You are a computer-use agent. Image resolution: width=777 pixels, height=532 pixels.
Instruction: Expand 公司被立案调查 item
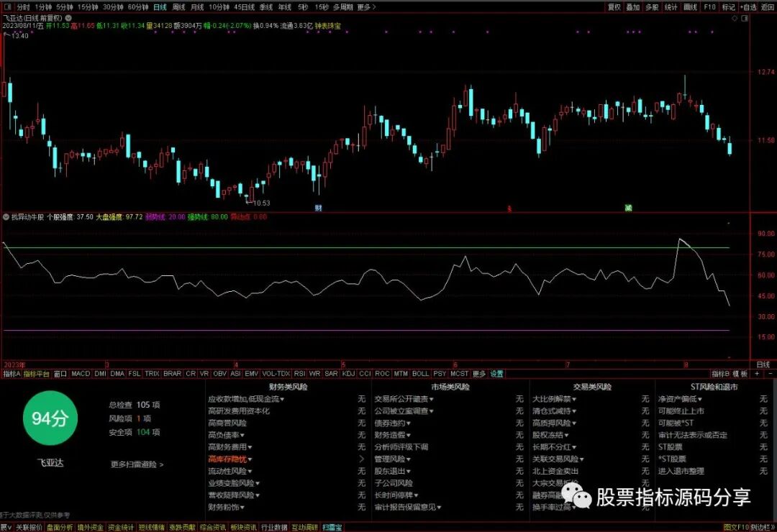click(404, 411)
